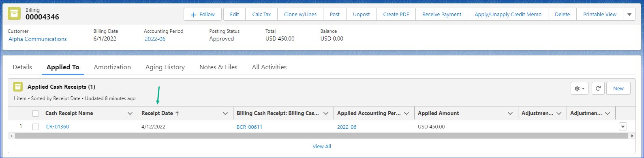Viewport: 644px width, 158px height.
Task: Click the Edit button
Action: click(x=234, y=14)
